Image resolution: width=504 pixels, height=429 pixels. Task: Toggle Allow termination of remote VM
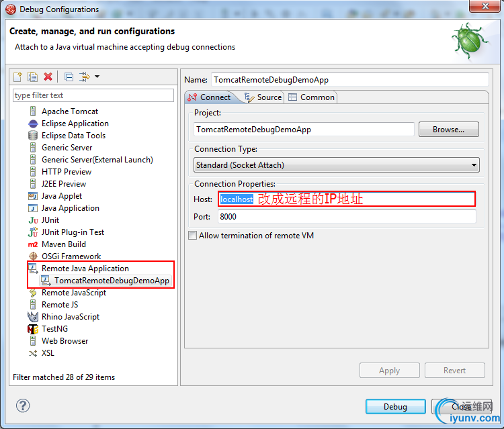pos(193,236)
